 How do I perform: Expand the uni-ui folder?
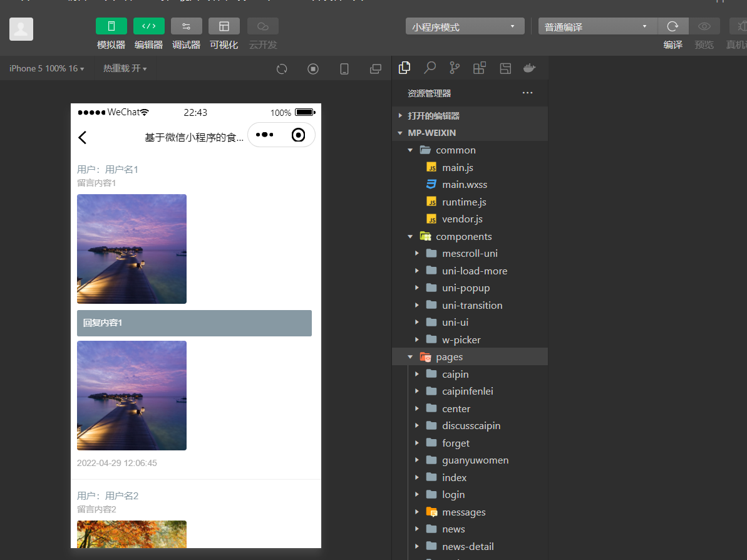pos(470,322)
